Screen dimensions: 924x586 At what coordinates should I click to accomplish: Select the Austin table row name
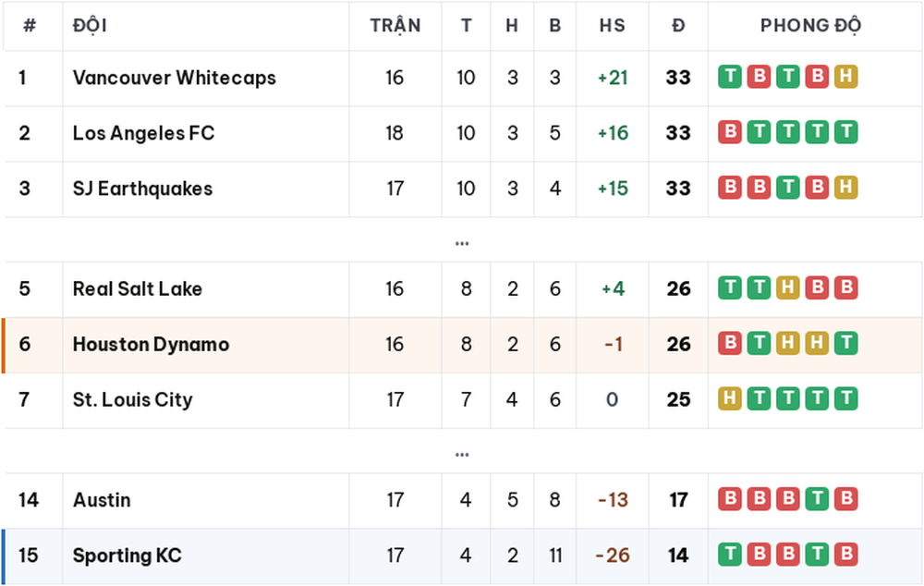(x=102, y=500)
